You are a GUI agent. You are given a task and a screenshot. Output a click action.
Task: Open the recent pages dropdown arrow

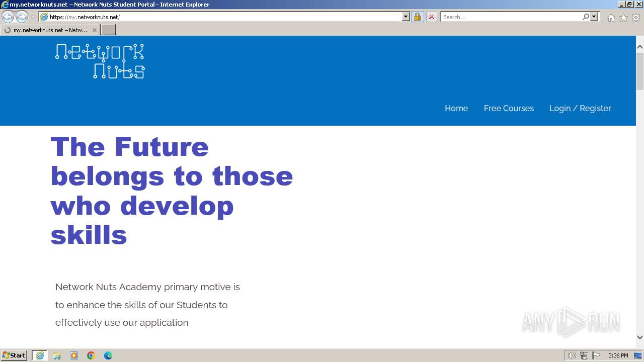(x=33, y=17)
